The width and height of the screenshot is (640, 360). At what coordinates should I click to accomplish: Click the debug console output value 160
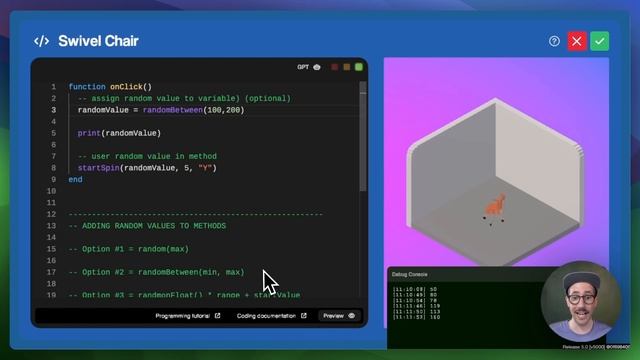(x=435, y=317)
